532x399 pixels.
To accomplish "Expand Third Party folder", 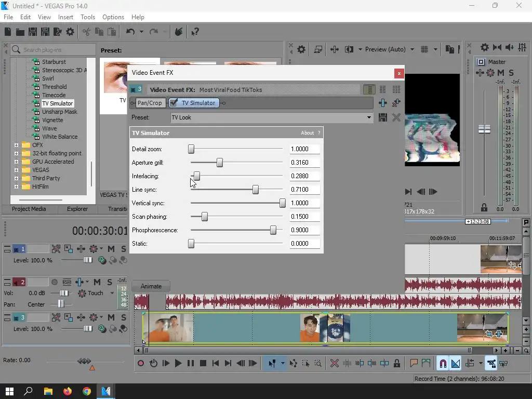I will tap(16, 179).
